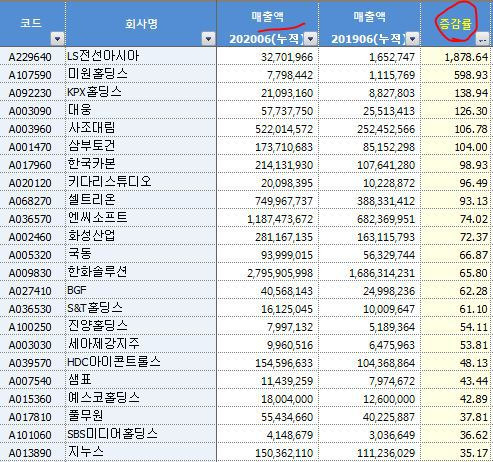Select growth rate value 104.00
Screen dimensions: 493x462
[x=471, y=147]
